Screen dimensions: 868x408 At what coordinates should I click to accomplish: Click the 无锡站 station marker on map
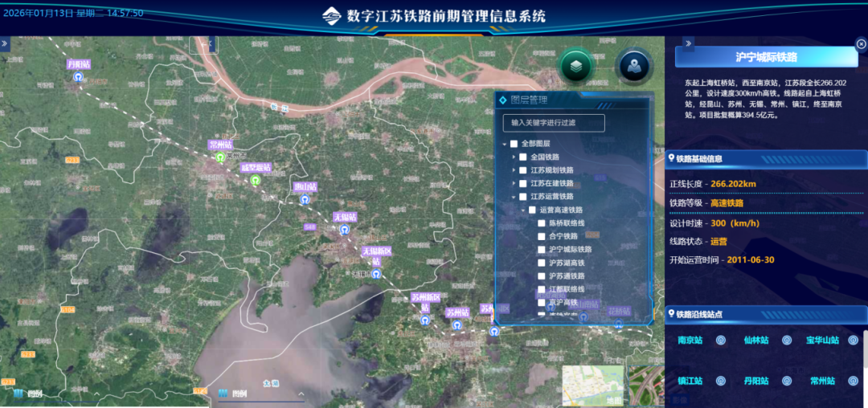(344, 229)
